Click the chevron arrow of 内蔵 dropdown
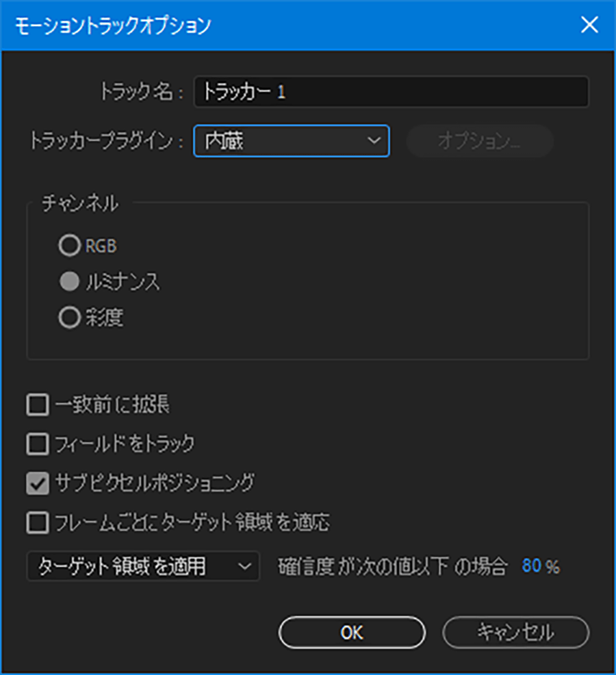 [x=374, y=141]
